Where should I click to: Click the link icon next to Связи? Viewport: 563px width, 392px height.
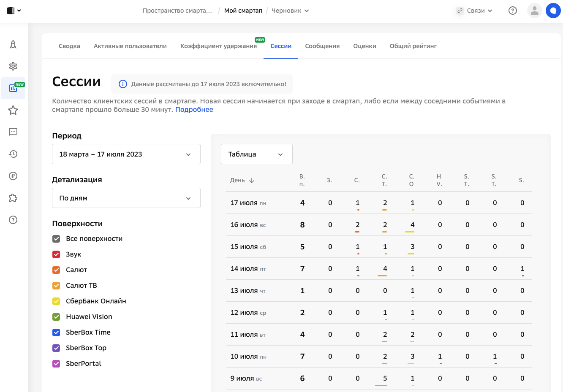460,11
